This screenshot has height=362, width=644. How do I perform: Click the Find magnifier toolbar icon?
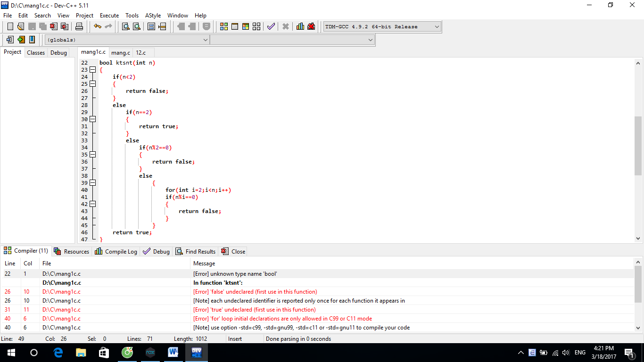pos(126,26)
